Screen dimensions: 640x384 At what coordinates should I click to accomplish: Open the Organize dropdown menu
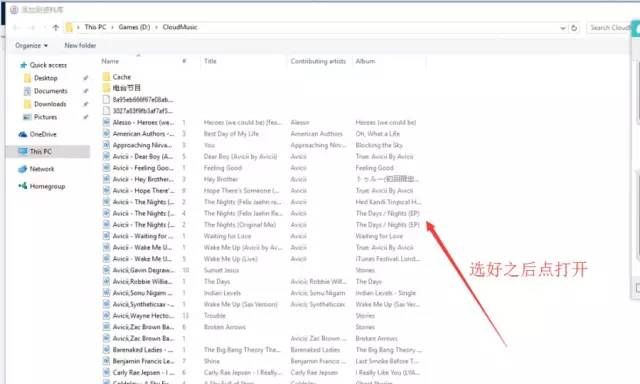coord(31,45)
